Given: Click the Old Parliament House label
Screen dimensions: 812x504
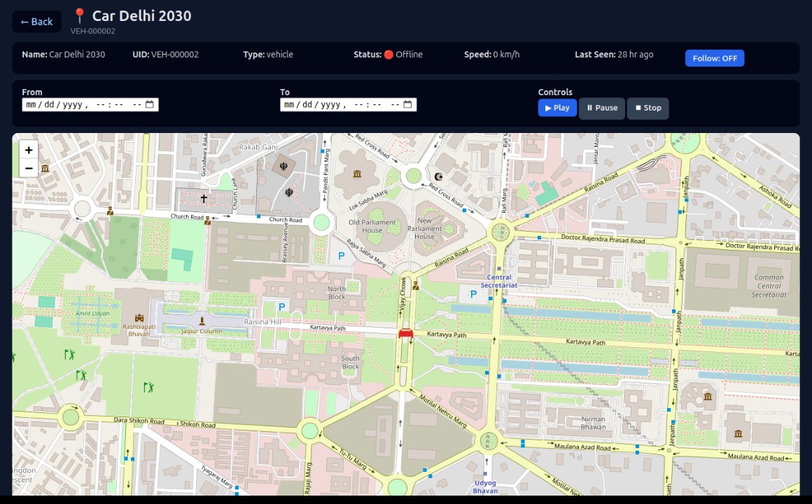Looking at the screenshot, I should [x=372, y=226].
